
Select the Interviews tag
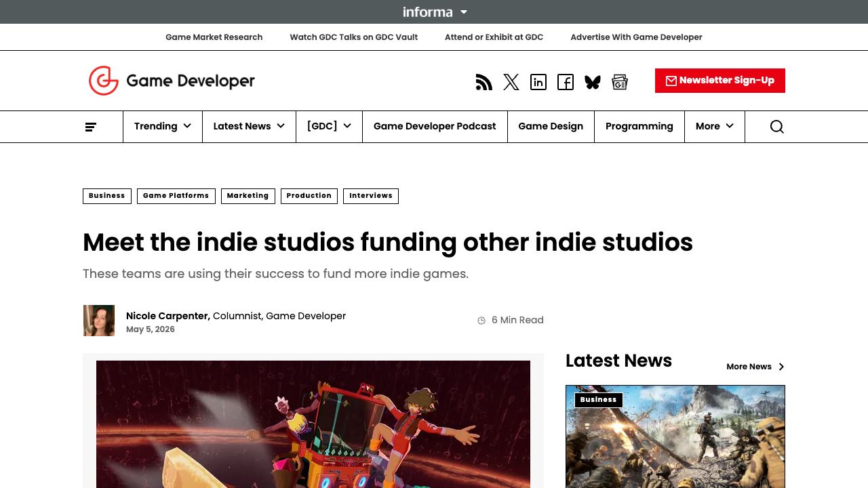click(x=371, y=196)
